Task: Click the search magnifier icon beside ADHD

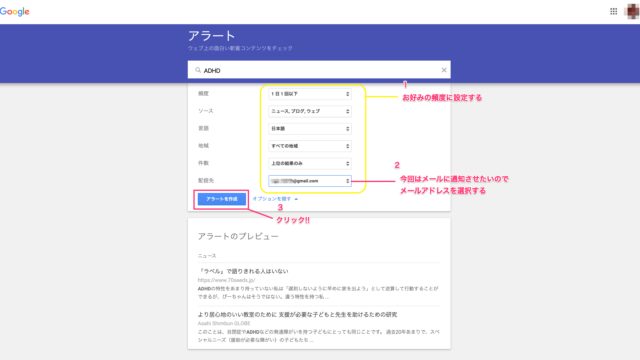Action: [x=198, y=70]
